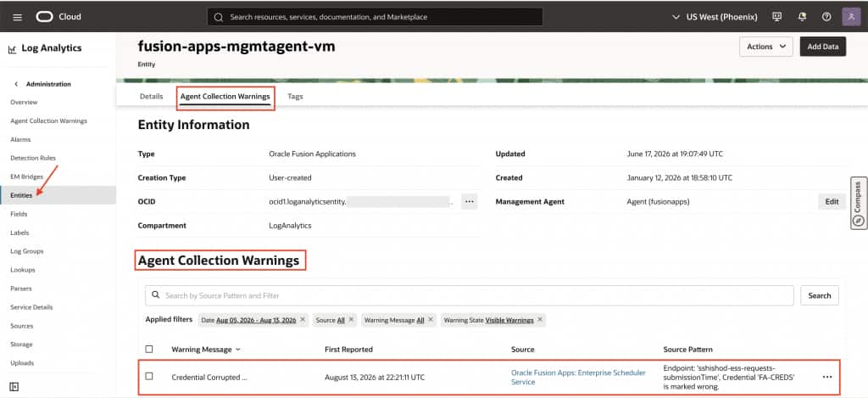Click the Agent (fusionapps) value

coord(658,202)
